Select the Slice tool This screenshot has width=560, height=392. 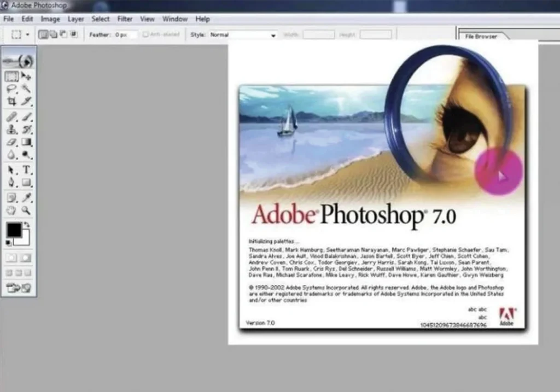(26, 101)
